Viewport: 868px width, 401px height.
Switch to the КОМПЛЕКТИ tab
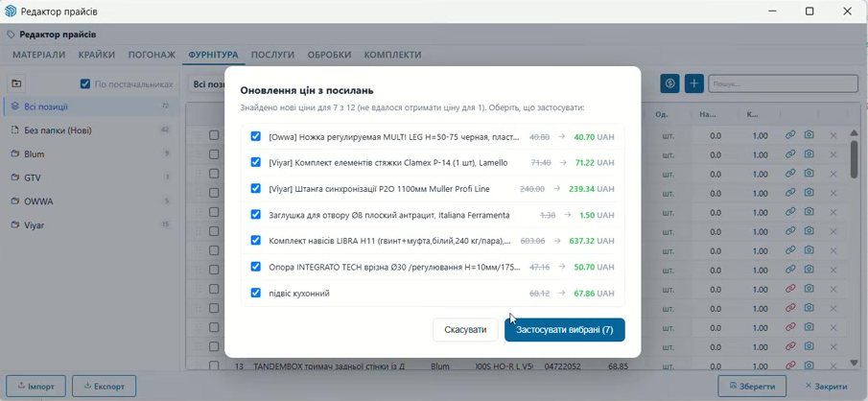[x=392, y=55]
